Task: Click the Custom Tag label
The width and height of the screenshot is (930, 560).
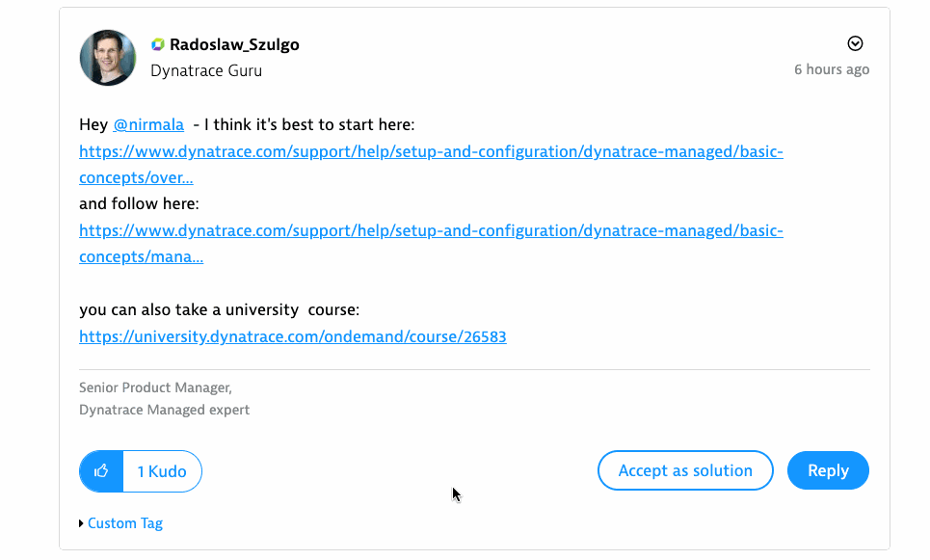Action: (125, 523)
